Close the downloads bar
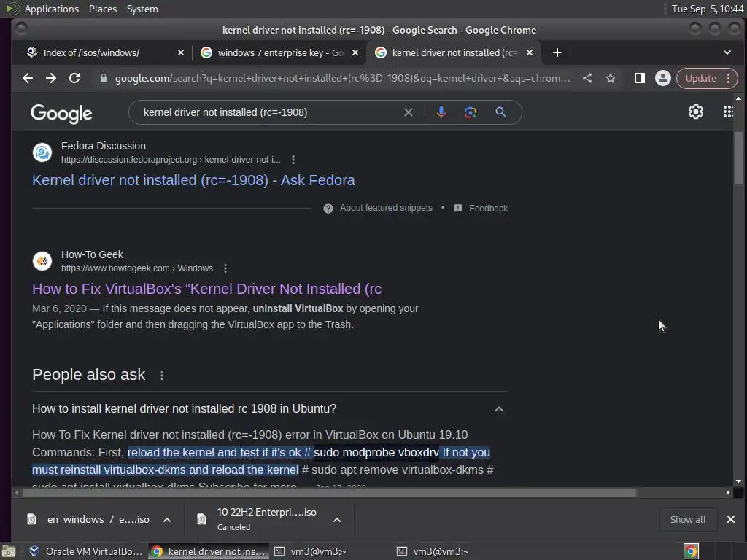 (x=731, y=519)
